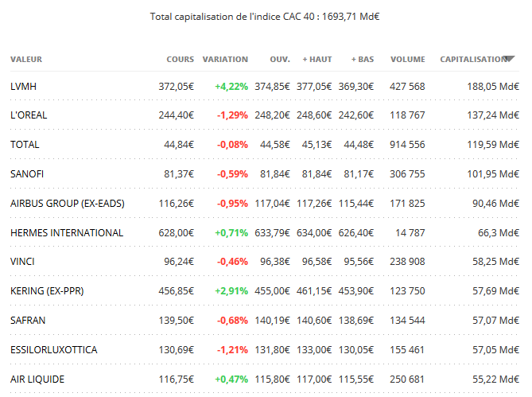This screenshot has width=532, height=397.
Task: Click SAFRAN capitalisation 57,07 Md€
Action: pyautogui.click(x=495, y=321)
